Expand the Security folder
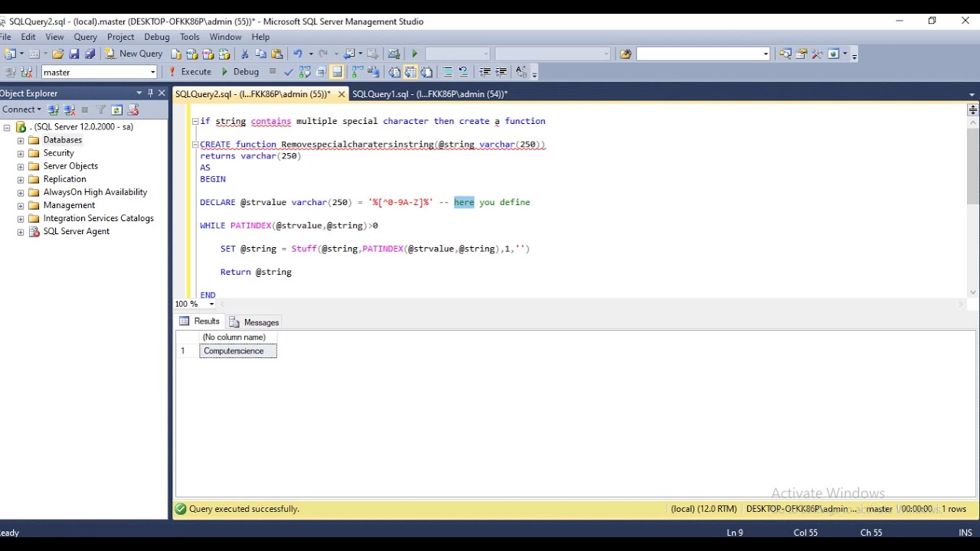The image size is (980, 551). point(21,154)
